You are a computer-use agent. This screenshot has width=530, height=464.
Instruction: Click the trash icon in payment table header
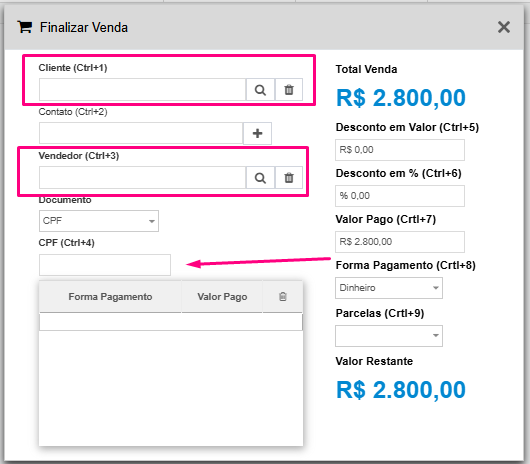283,297
